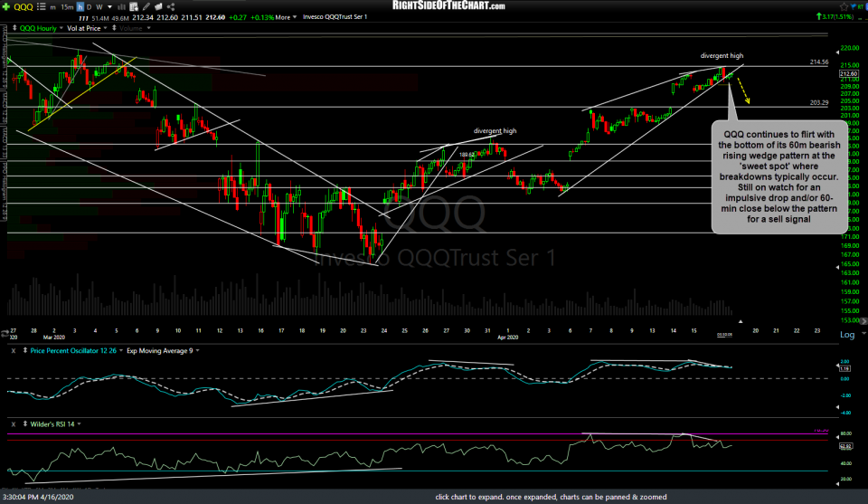Click the price-axis triangle near 220.00

pos(836,52)
